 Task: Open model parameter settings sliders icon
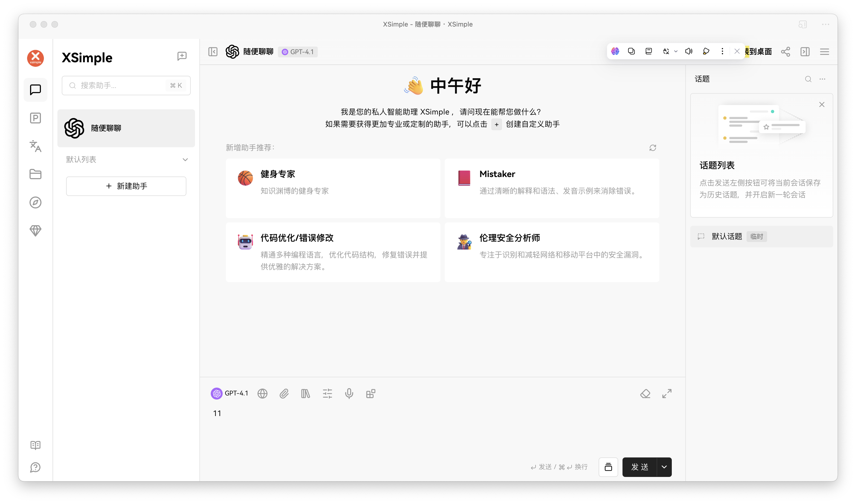[327, 393]
